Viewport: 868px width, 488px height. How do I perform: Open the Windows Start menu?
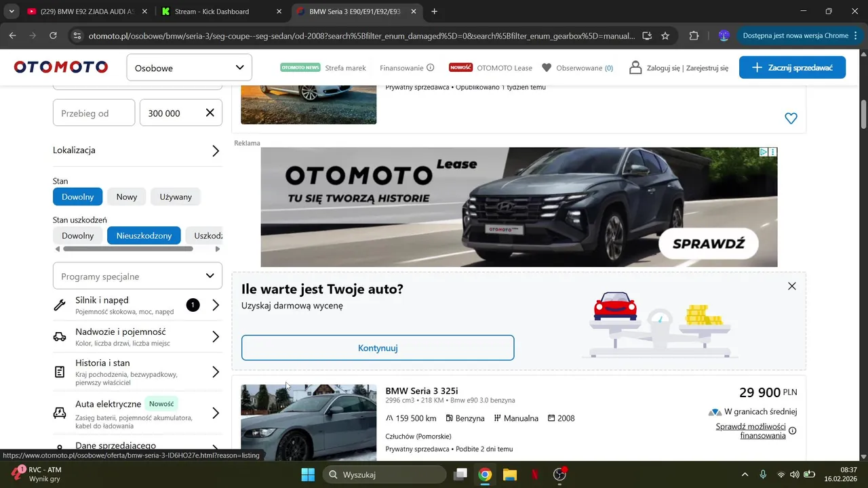[307, 474]
